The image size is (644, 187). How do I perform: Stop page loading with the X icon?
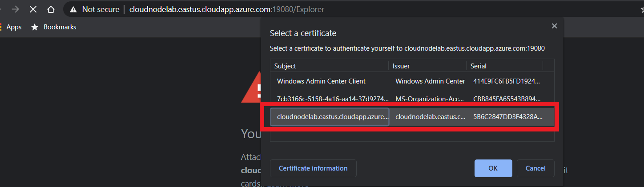tap(33, 9)
